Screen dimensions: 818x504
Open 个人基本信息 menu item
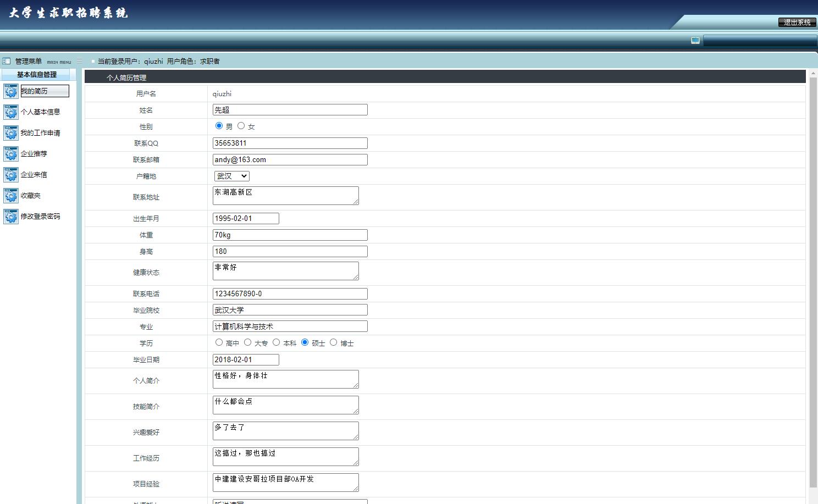[40, 112]
